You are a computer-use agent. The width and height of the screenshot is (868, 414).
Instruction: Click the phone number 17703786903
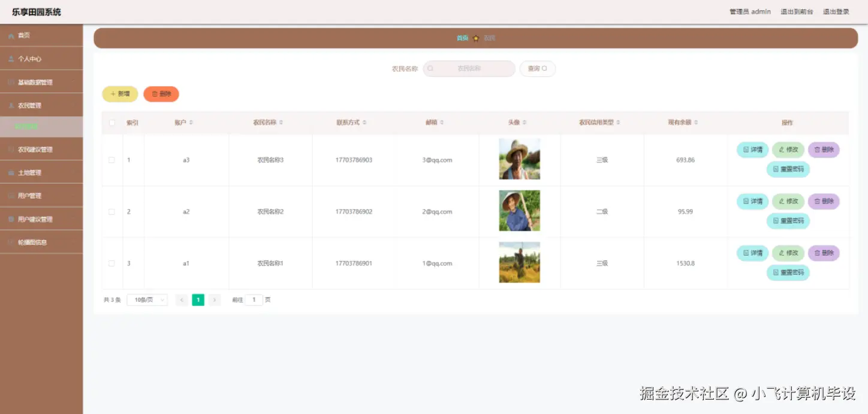pyautogui.click(x=354, y=160)
